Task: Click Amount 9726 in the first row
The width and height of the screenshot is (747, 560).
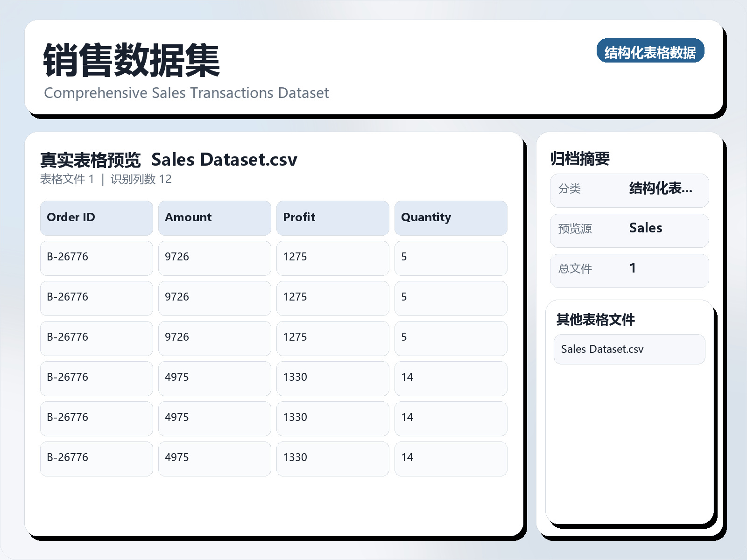Action: click(x=214, y=258)
